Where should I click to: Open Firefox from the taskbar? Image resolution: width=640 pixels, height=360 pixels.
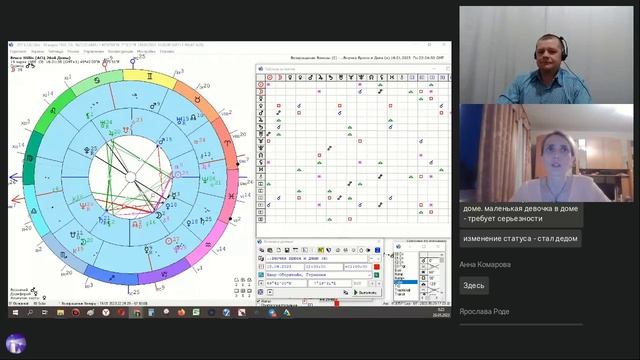181,313
